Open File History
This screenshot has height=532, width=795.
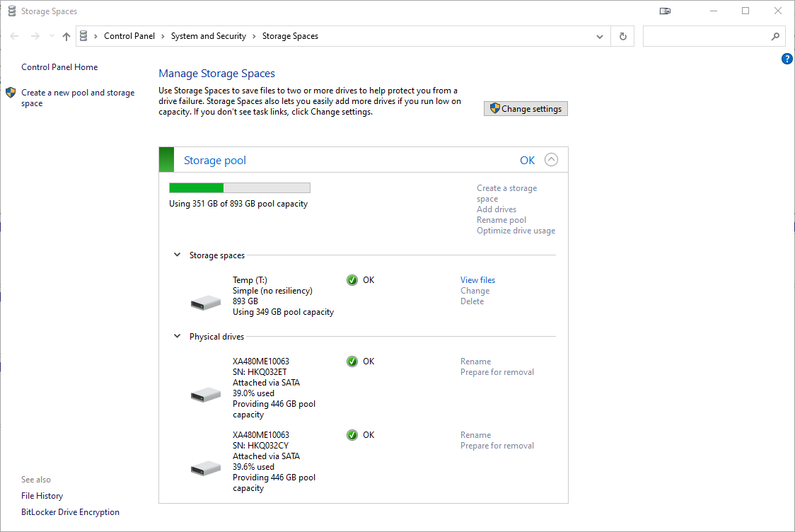click(42, 496)
